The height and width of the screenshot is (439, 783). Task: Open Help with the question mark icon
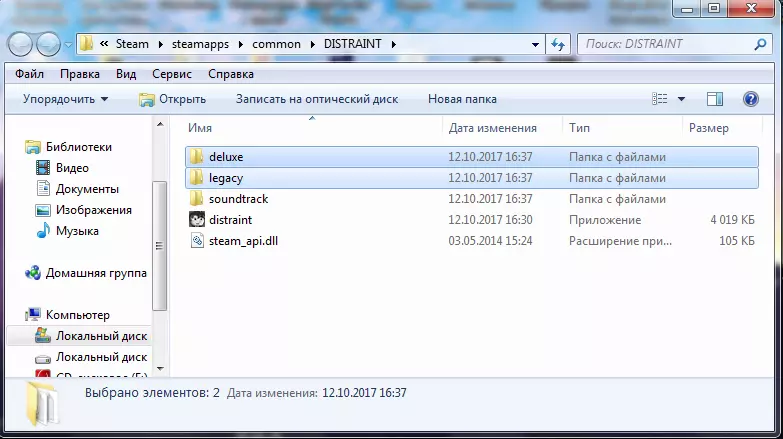[751, 99]
